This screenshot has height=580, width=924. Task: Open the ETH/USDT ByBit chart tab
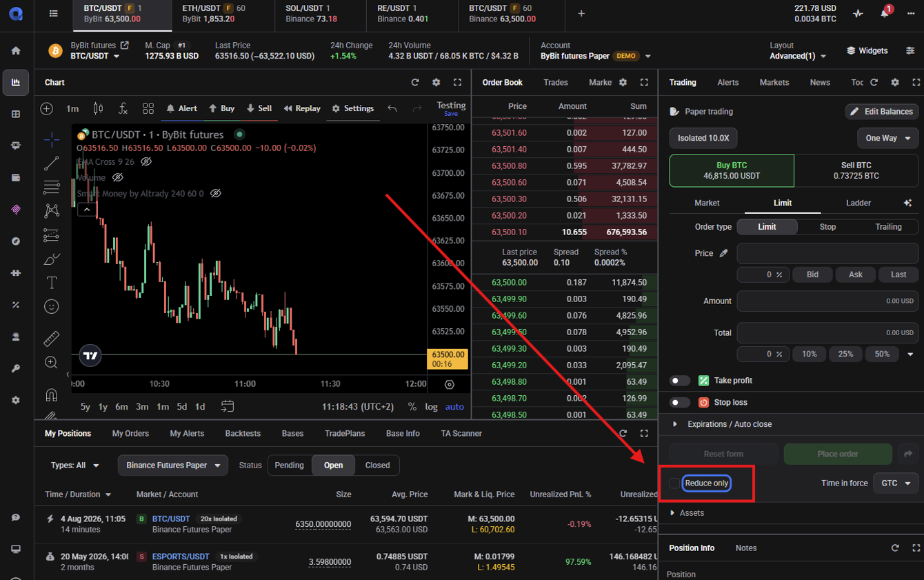coord(223,13)
